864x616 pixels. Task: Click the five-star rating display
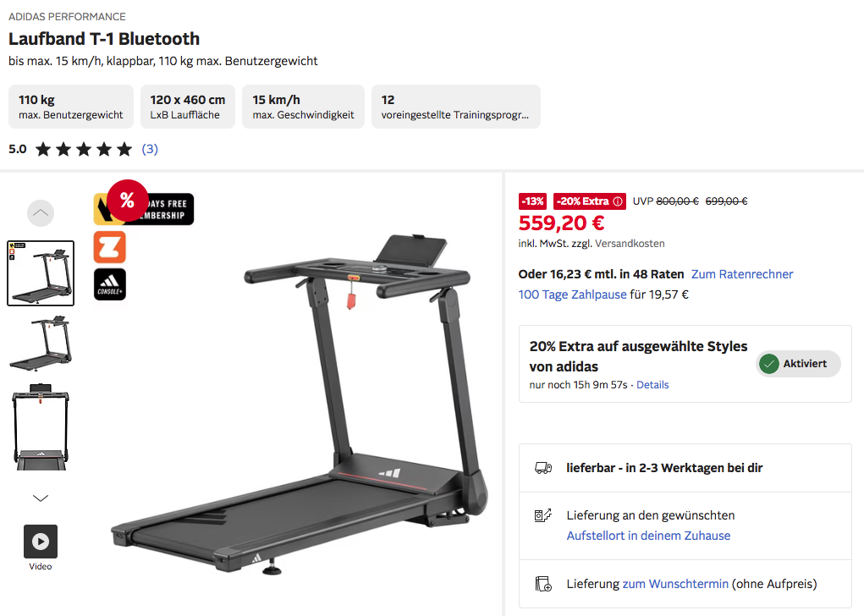(84, 149)
